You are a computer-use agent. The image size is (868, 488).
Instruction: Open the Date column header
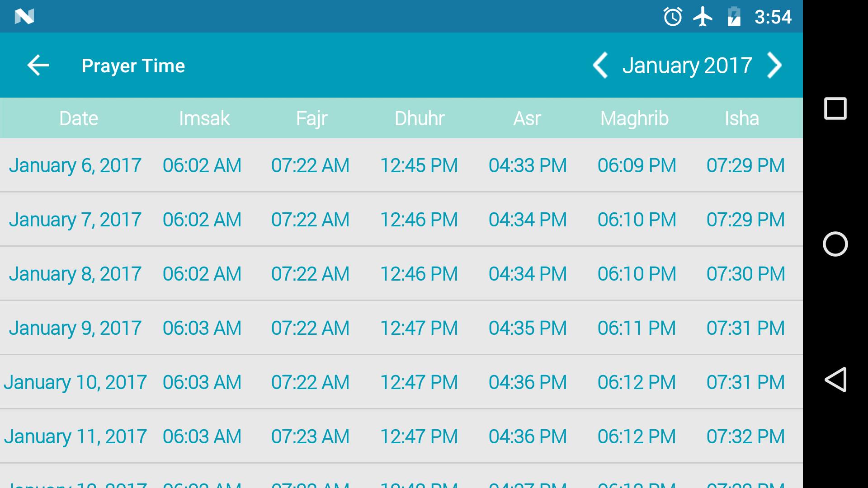coord(79,117)
